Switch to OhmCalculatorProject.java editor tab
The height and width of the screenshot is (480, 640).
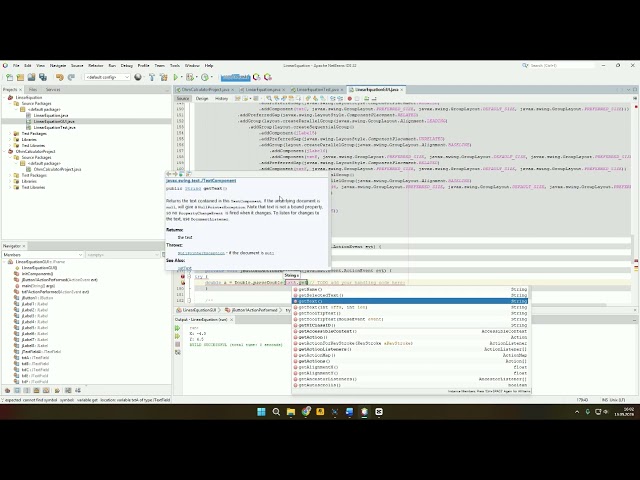pyautogui.click(x=205, y=89)
